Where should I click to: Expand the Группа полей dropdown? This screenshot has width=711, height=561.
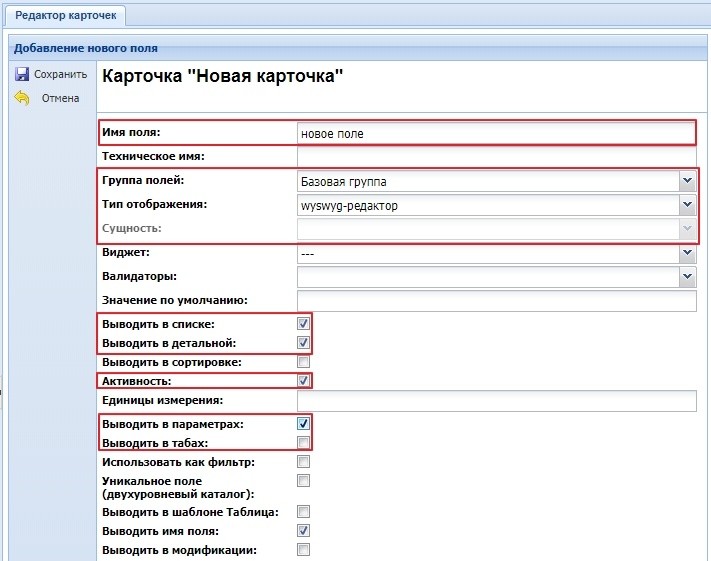click(686, 181)
